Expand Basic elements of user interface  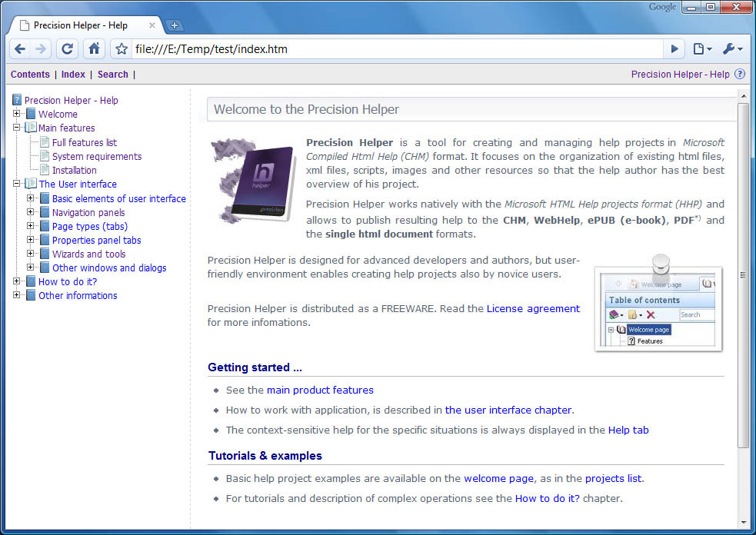pyautogui.click(x=30, y=198)
